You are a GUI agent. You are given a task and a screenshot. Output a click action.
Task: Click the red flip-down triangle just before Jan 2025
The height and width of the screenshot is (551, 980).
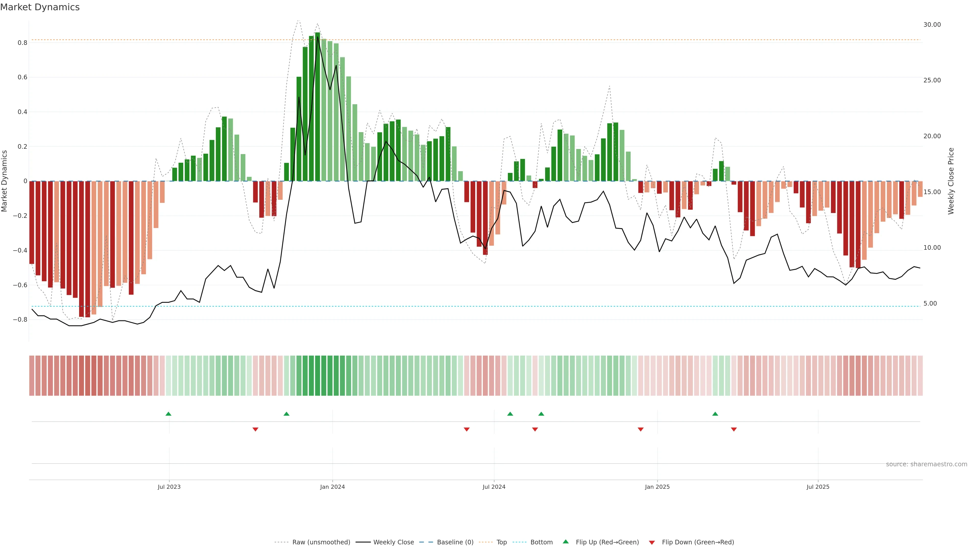[x=641, y=429]
